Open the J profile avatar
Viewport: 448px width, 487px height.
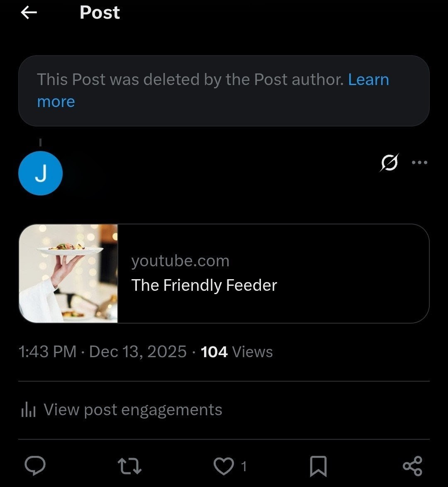coord(40,173)
